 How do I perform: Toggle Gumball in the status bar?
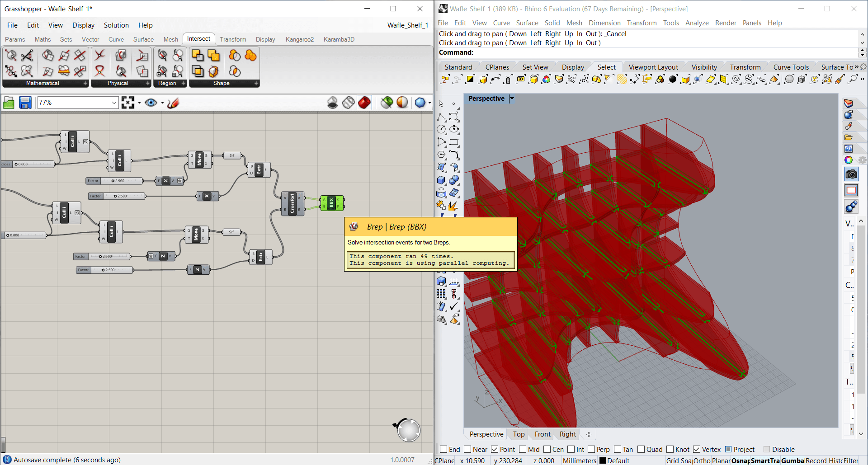point(792,460)
